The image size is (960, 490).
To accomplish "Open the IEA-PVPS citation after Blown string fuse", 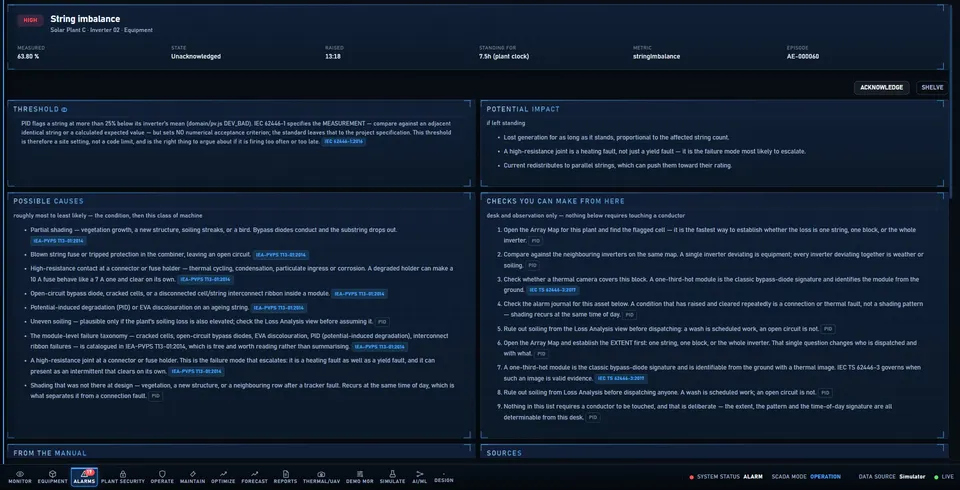I will [281, 255].
